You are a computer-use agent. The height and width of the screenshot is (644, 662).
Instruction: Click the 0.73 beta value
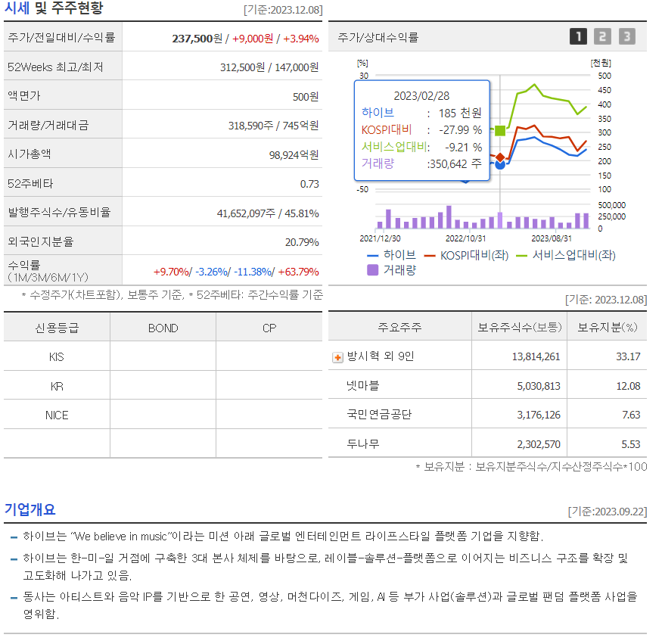tap(309, 184)
